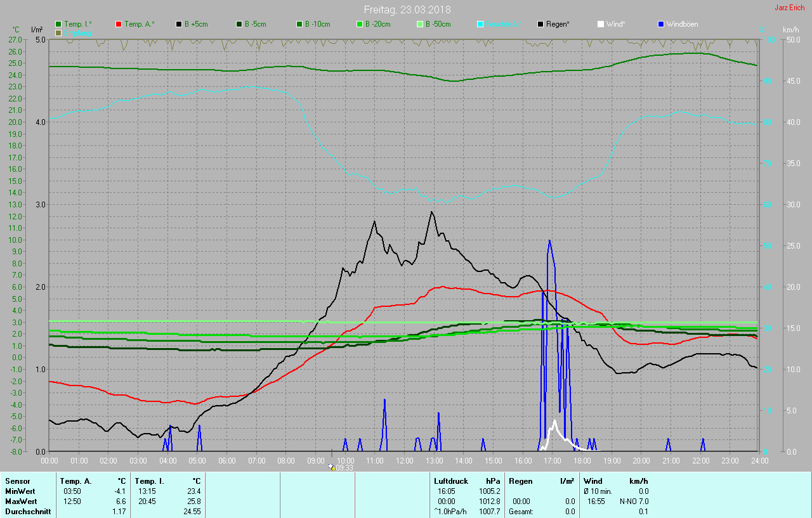This screenshot has height=518, width=812.
Task: Click the B -20cm bright green marker
Action: pos(360,24)
